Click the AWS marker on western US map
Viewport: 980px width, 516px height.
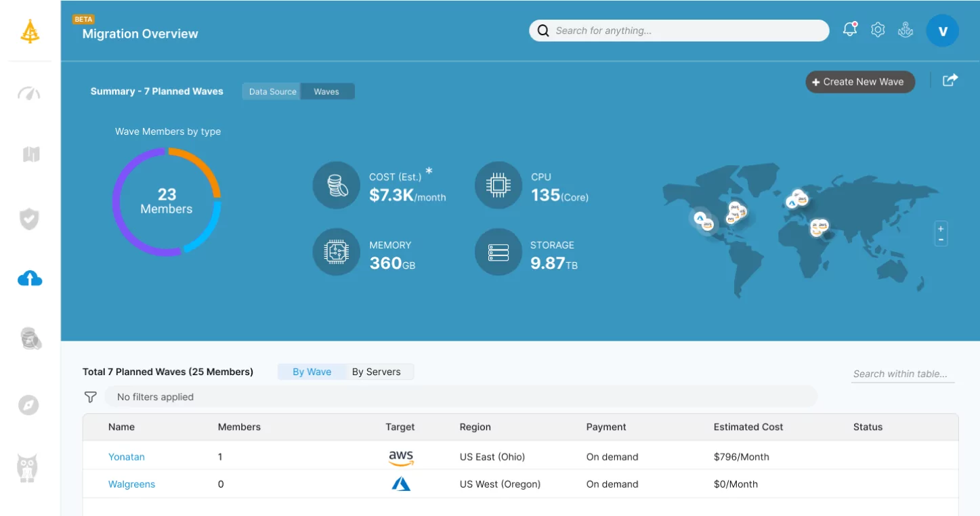pos(708,225)
